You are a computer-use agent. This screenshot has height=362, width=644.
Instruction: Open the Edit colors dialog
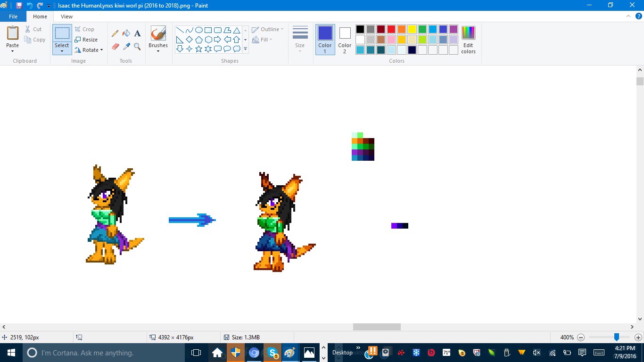tap(468, 39)
